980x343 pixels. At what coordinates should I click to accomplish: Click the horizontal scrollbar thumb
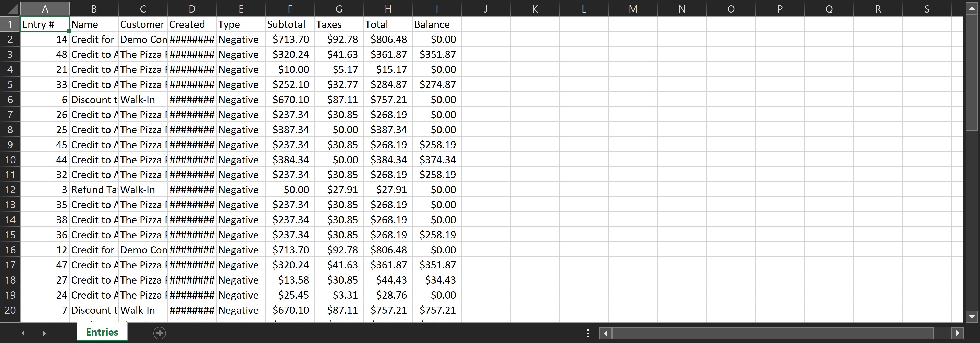click(772, 334)
